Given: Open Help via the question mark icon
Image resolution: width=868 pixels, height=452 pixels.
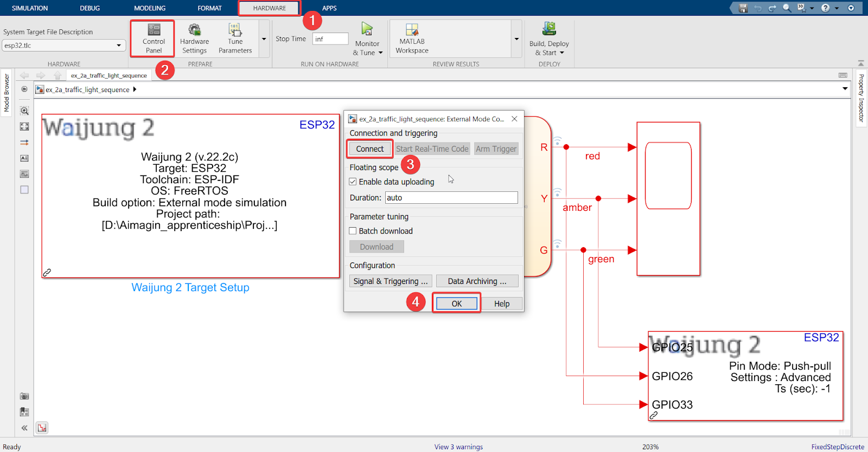Looking at the screenshot, I should click(x=825, y=8).
